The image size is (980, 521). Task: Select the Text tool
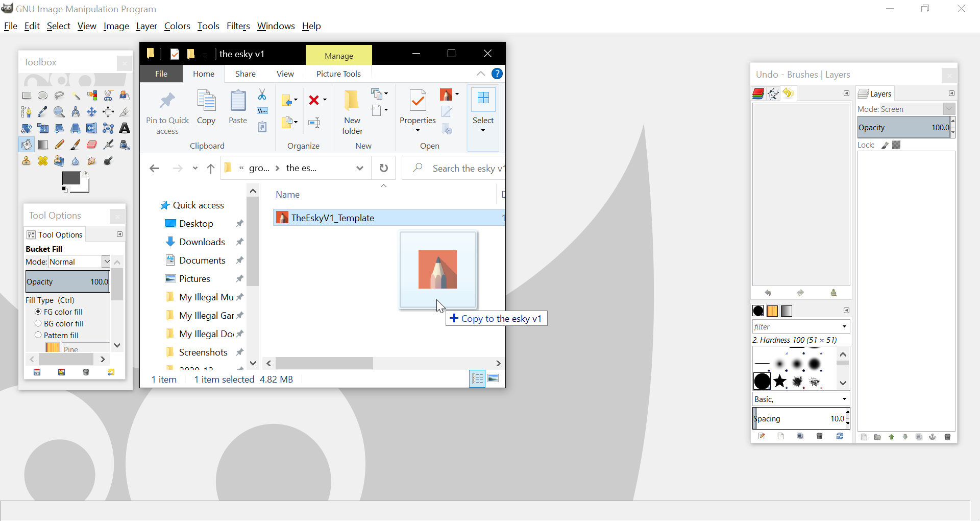[125, 128]
